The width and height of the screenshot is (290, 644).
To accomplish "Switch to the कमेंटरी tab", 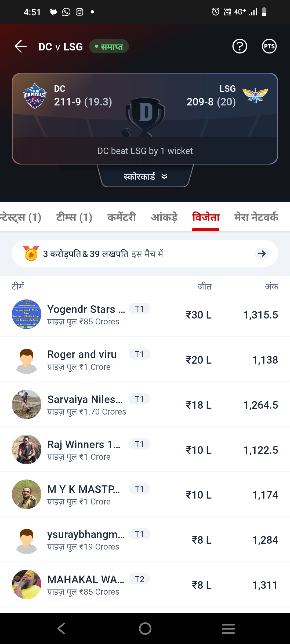I will pos(122,217).
